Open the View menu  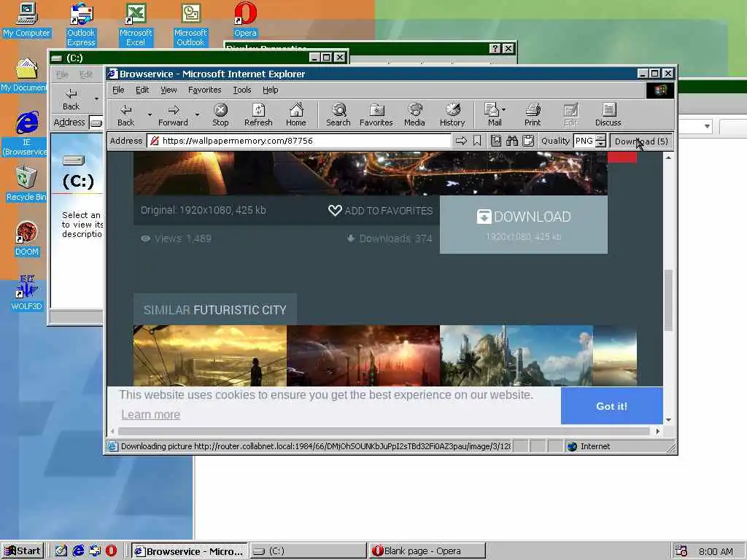click(x=169, y=90)
